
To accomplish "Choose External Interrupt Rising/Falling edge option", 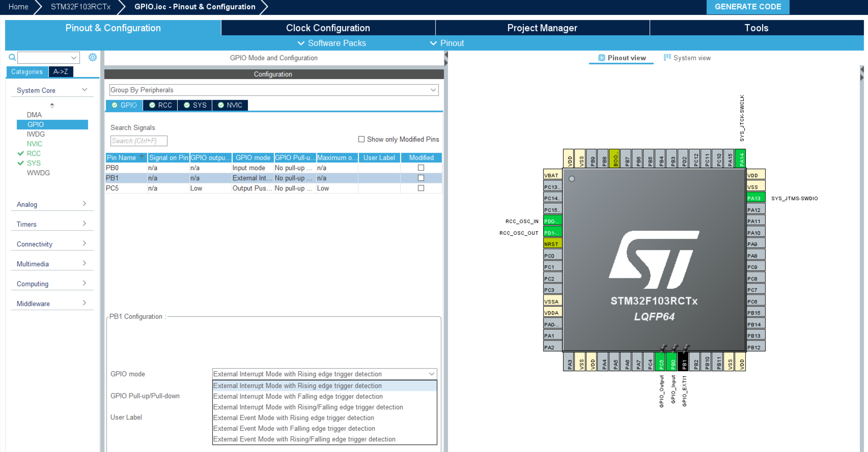I will 324,407.
